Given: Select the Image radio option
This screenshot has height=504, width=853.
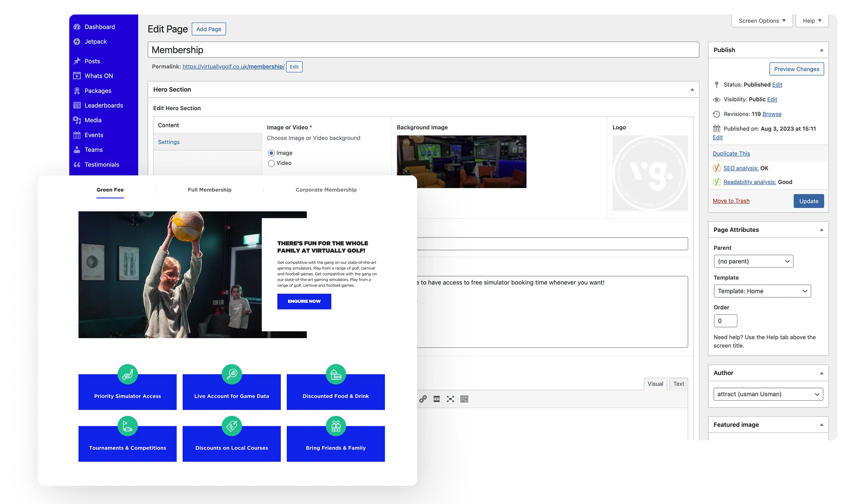Looking at the screenshot, I should (x=272, y=153).
